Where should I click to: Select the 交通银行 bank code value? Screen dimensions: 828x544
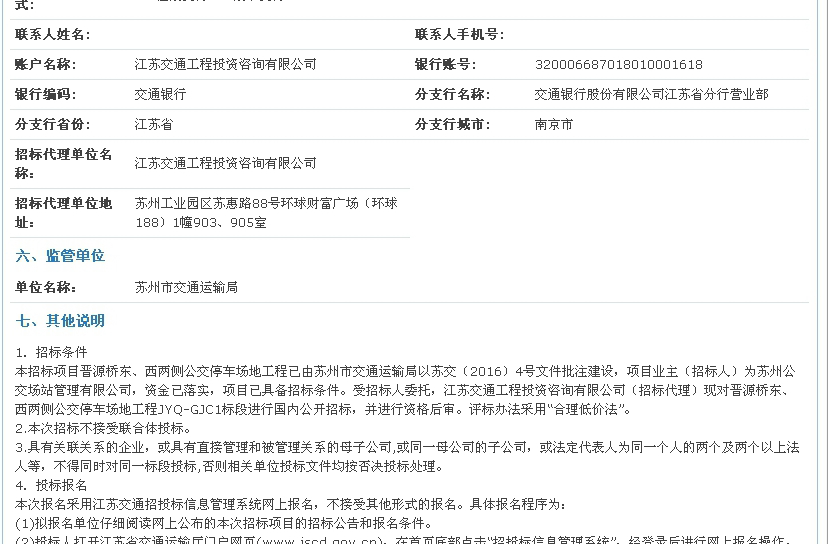(161, 95)
